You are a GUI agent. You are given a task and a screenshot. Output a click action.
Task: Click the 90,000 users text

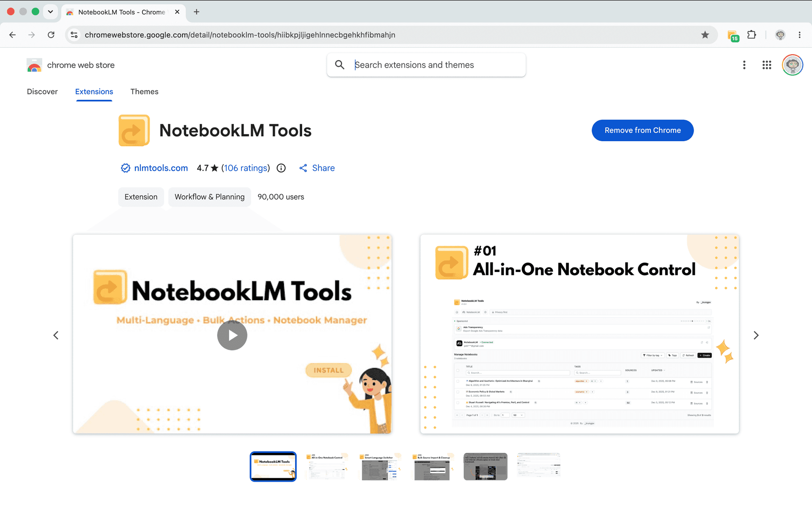281,197
